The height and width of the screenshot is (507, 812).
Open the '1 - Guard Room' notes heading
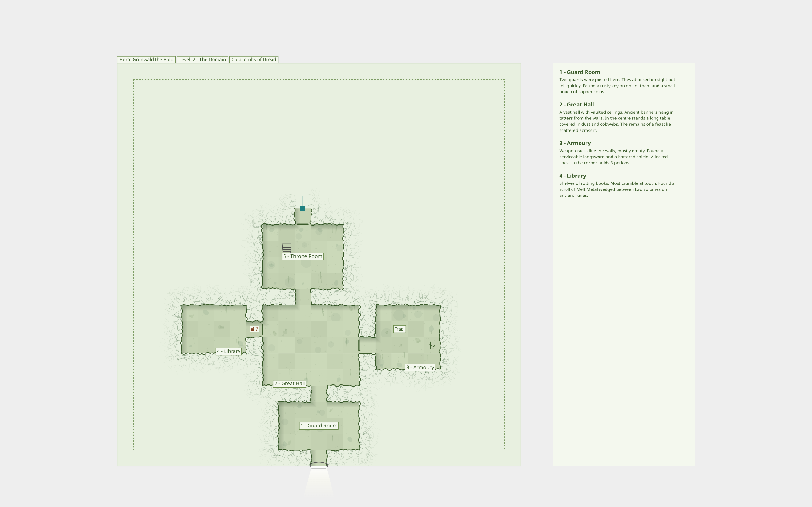[x=580, y=72]
